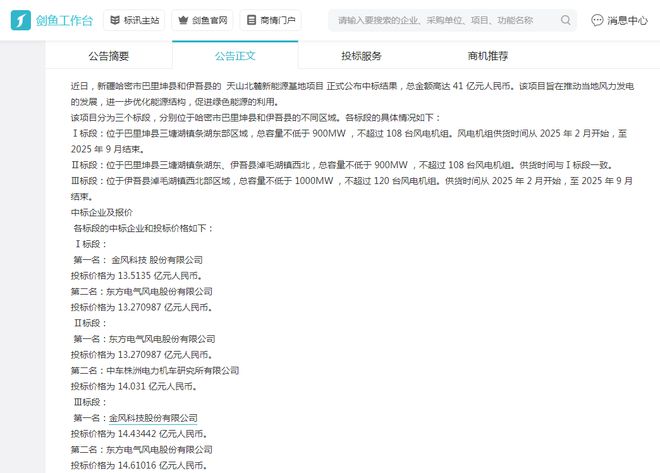The image size is (660, 473).
Task: Open the 剑鱼官网 button
Action: 202,20
